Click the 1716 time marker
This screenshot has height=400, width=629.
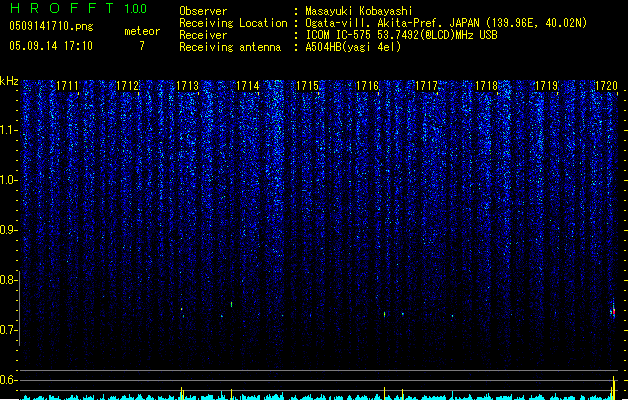[x=367, y=86]
